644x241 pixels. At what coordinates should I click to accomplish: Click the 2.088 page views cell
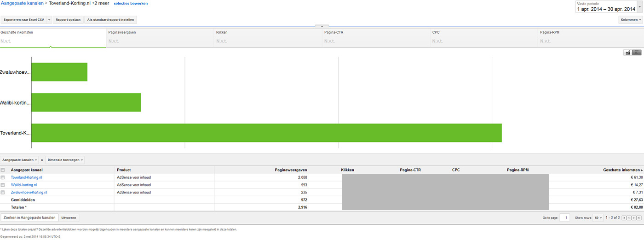[x=302, y=177]
